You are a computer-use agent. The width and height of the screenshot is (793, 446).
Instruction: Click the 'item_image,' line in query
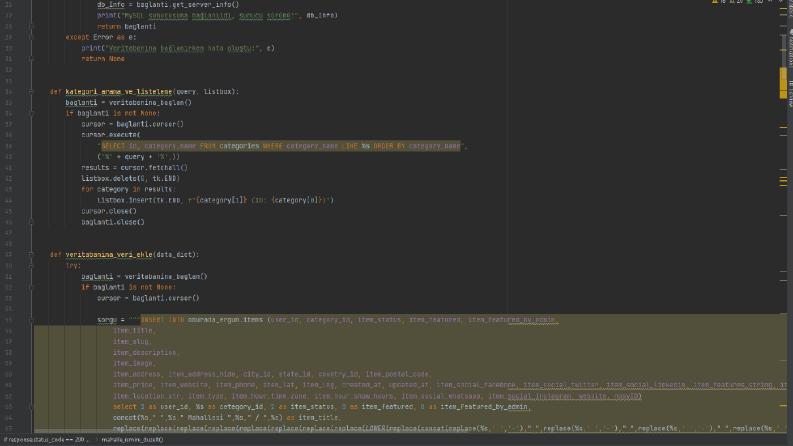135,363
